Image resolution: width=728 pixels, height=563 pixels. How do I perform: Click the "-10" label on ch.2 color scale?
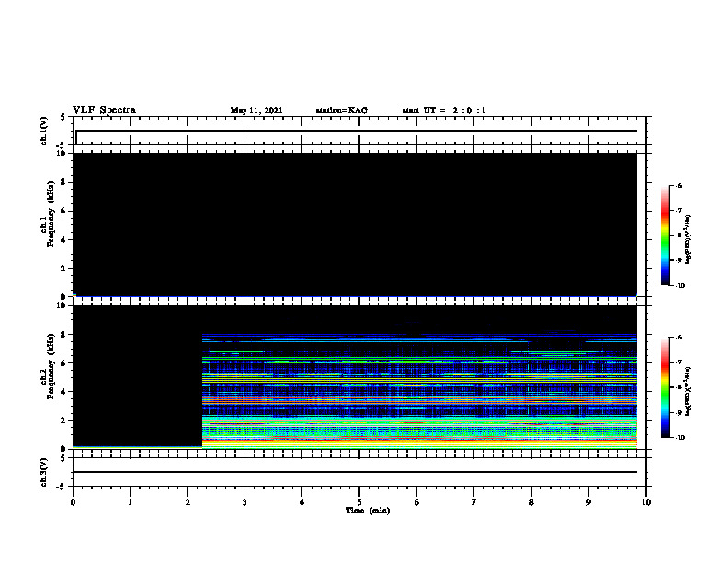click(679, 438)
